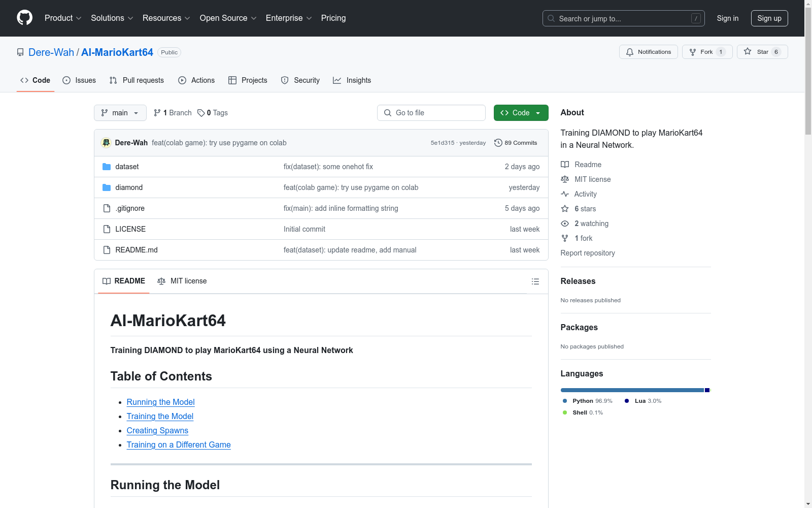Follow the Training the Model link
The image size is (812, 508).
(x=160, y=416)
